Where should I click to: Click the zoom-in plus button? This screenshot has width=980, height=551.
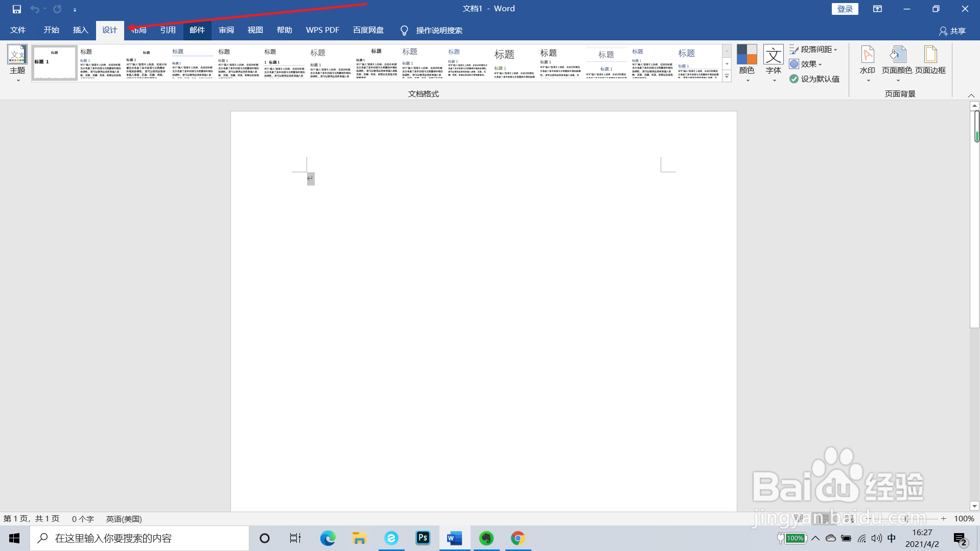click(943, 519)
